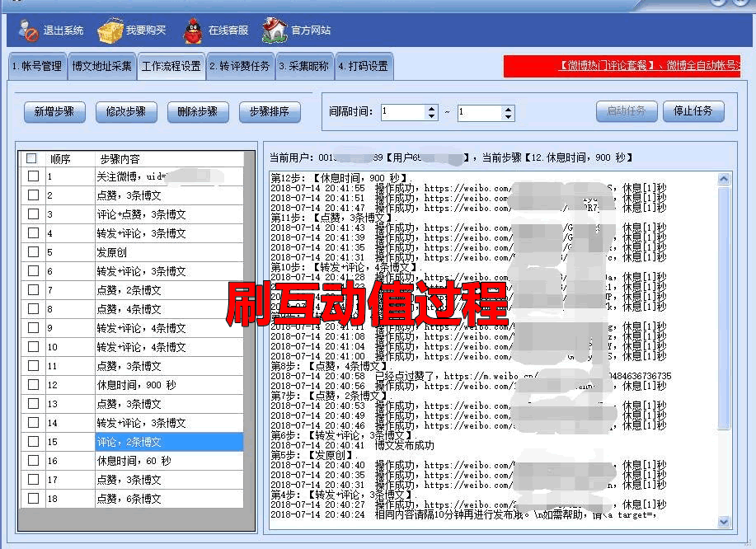The width and height of the screenshot is (756, 549).
Task: Click the 删除步骤 button
Action: coord(198,112)
